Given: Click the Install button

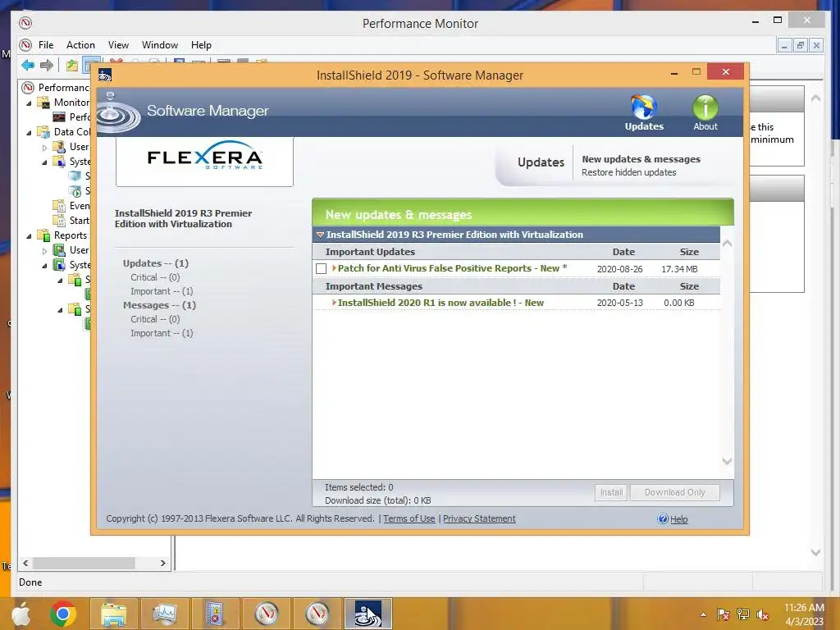Looking at the screenshot, I should coord(611,492).
